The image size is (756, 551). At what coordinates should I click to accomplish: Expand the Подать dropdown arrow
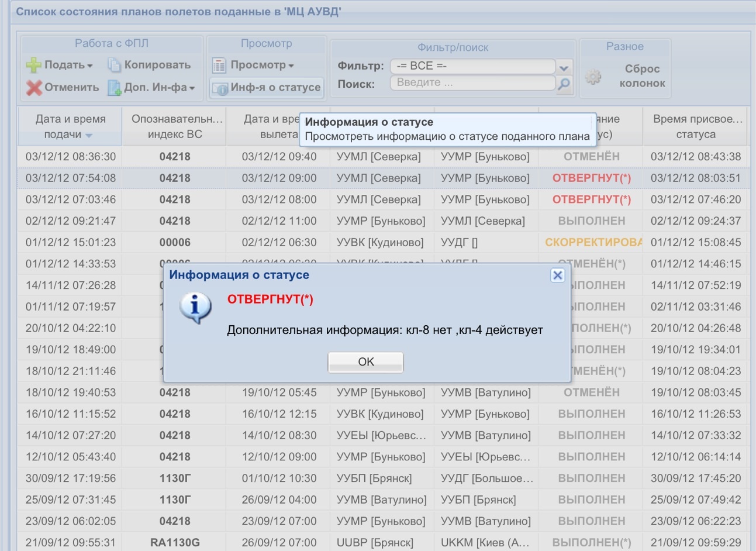pyautogui.click(x=90, y=66)
